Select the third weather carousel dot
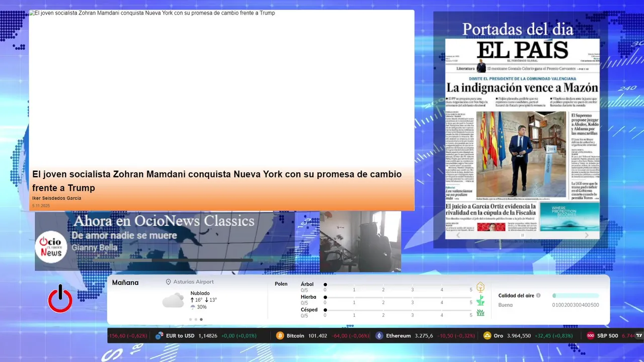 [201, 319]
